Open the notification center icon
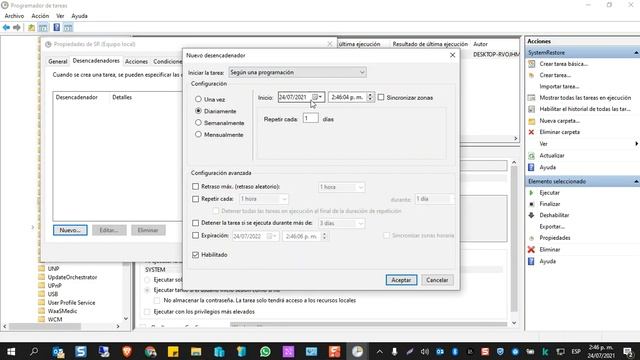640x360 pixels. (x=629, y=351)
